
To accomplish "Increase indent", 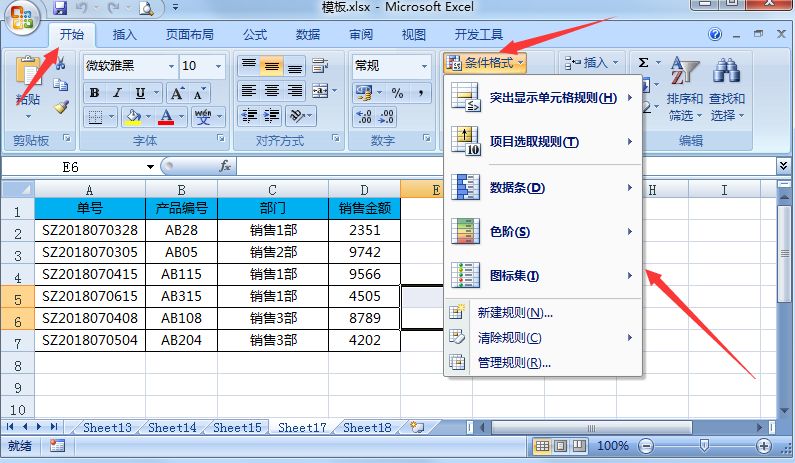I will (x=272, y=117).
